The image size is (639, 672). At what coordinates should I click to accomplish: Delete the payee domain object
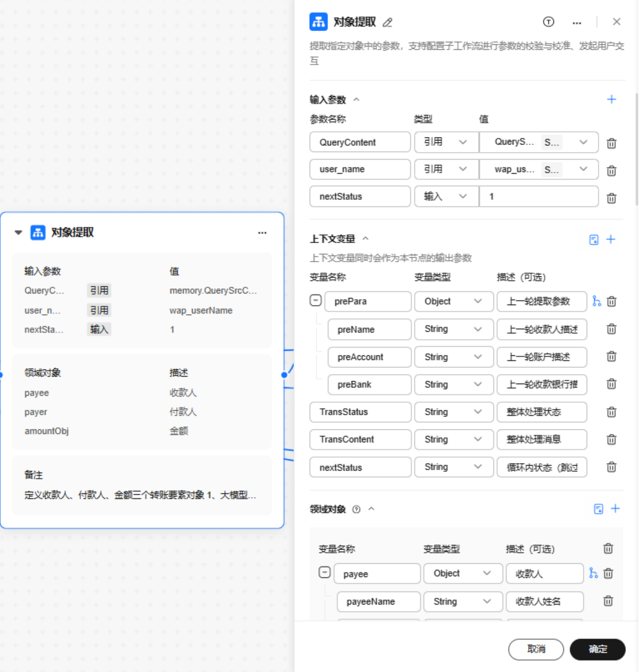click(608, 573)
